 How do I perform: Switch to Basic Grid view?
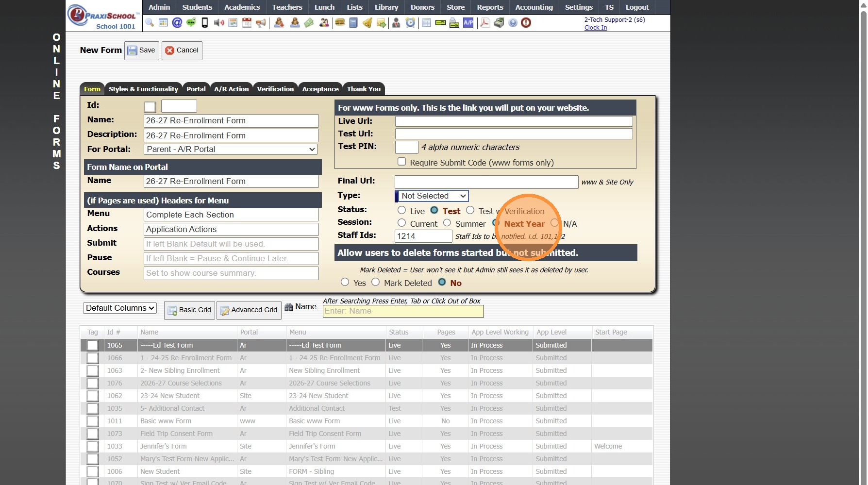[190, 310]
